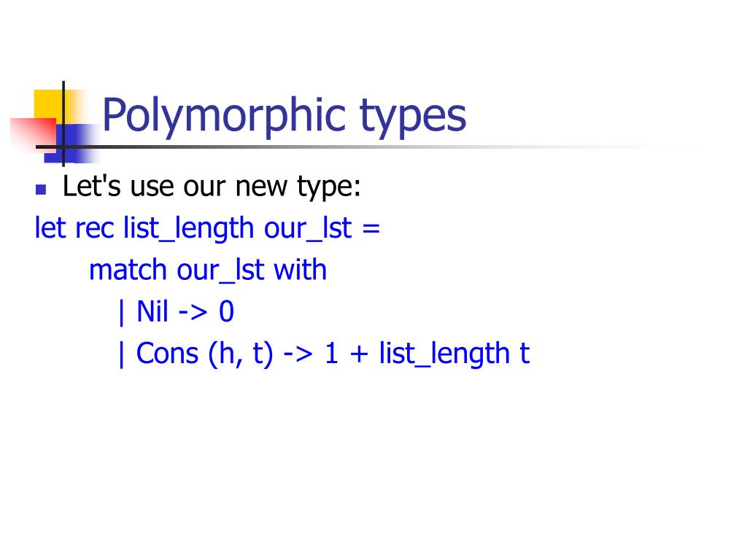Screen dimensions: 747x560
Task: Click the red square in slide logo
Action: point(32,134)
